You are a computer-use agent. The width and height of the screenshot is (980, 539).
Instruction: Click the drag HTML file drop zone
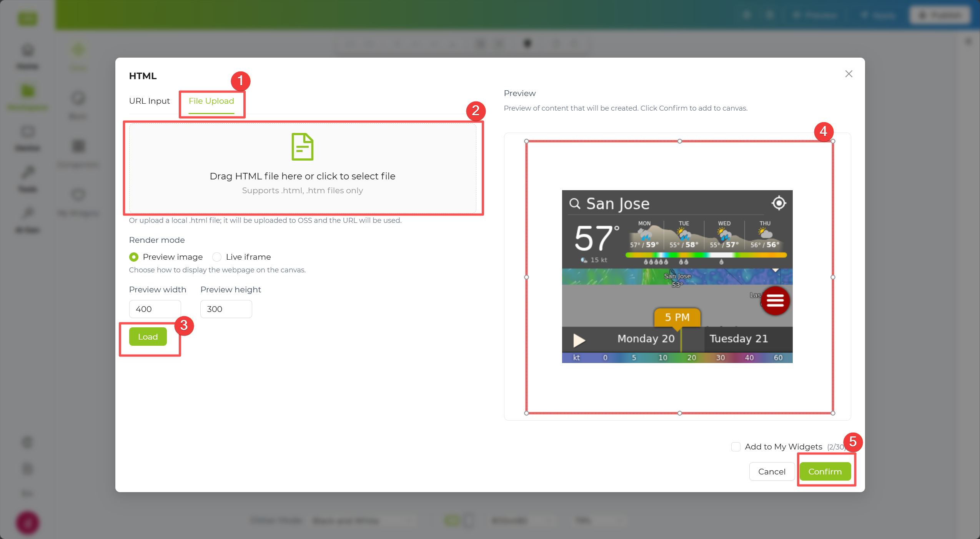[303, 168]
